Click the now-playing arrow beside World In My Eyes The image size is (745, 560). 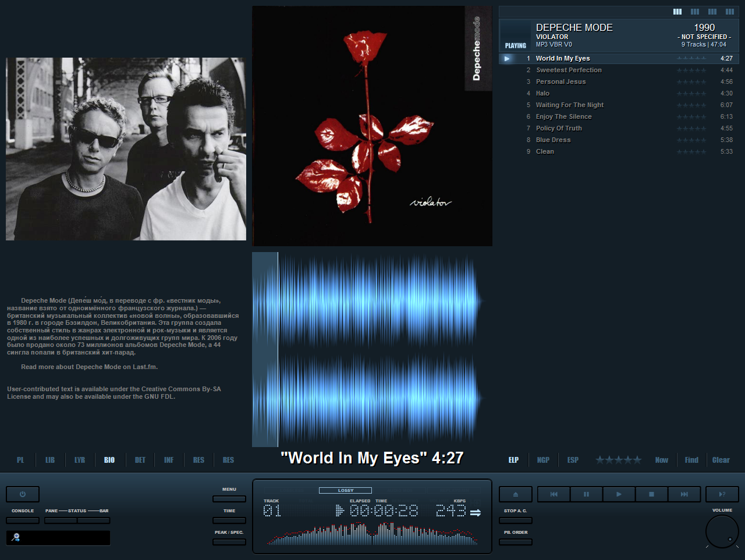point(507,58)
